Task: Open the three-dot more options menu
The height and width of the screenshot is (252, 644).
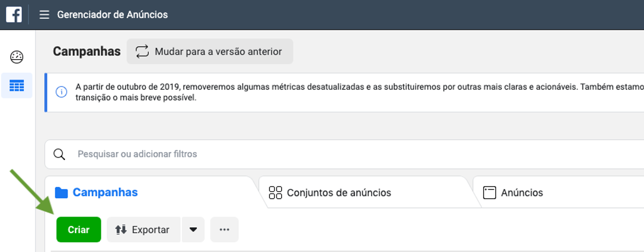Action: (x=224, y=229)
